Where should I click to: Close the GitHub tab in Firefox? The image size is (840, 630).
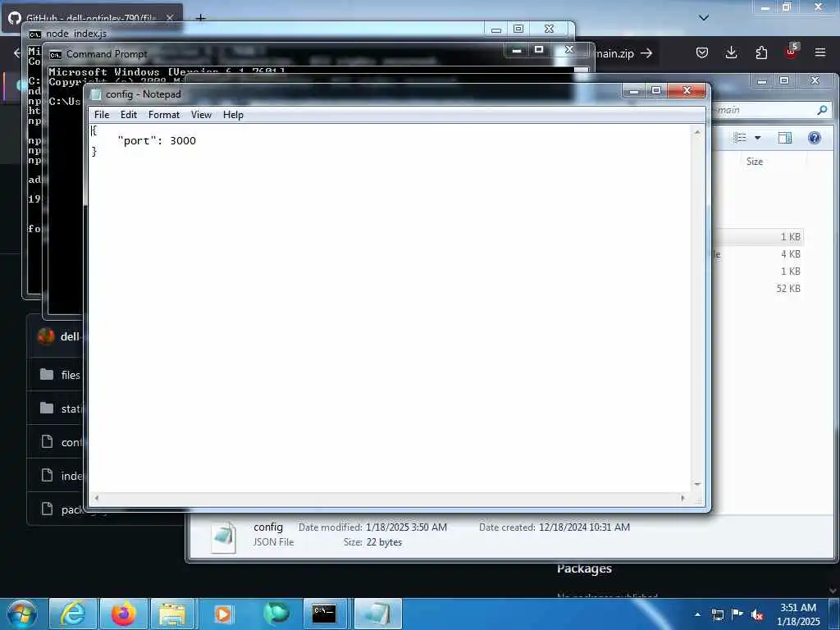170,18
